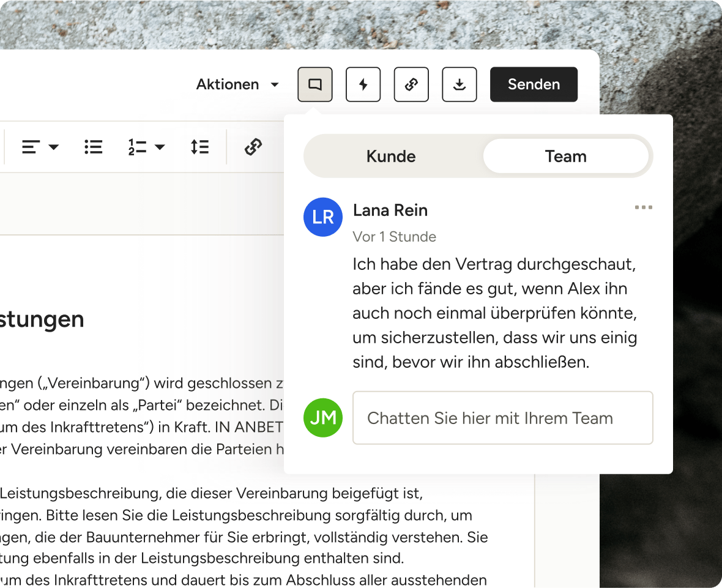The width and height of the screenshot is (722, 588).
Task: Open the comments panel icon
Action: [x=315, y=84]
